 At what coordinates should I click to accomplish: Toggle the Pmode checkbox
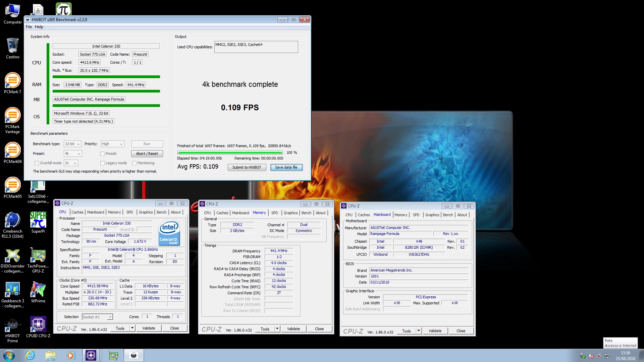[x=102, y=154]
